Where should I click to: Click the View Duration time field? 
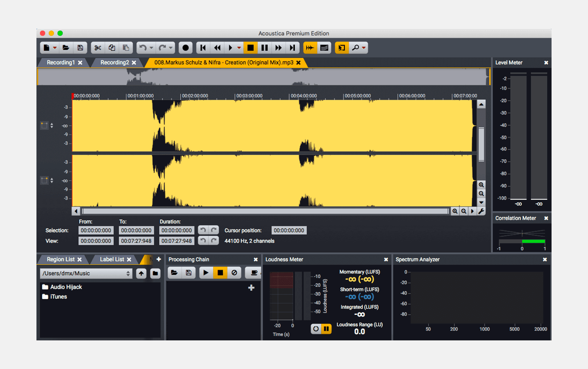[177, 241]
